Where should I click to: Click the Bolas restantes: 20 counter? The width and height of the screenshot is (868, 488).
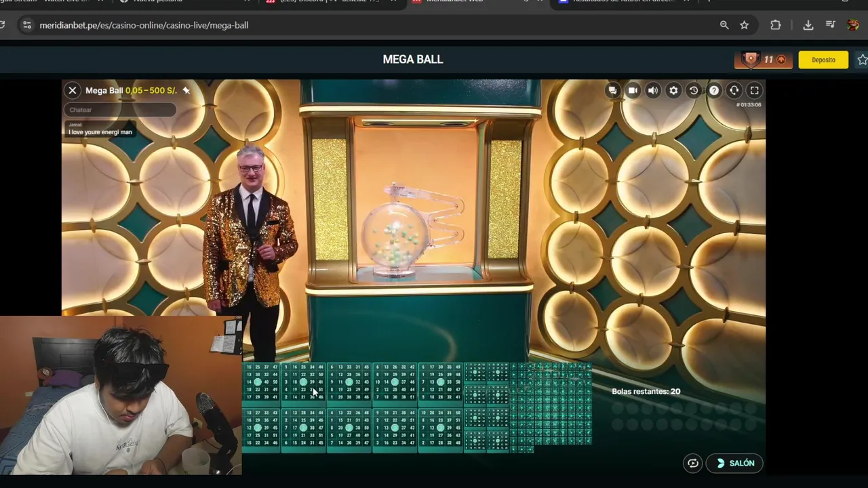[646, 391]
